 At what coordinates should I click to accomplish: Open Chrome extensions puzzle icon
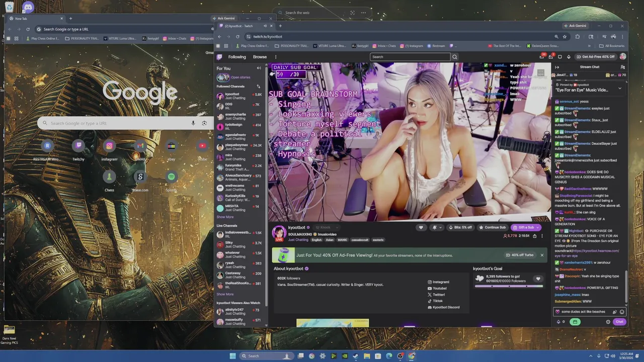[x=578, y=37]
